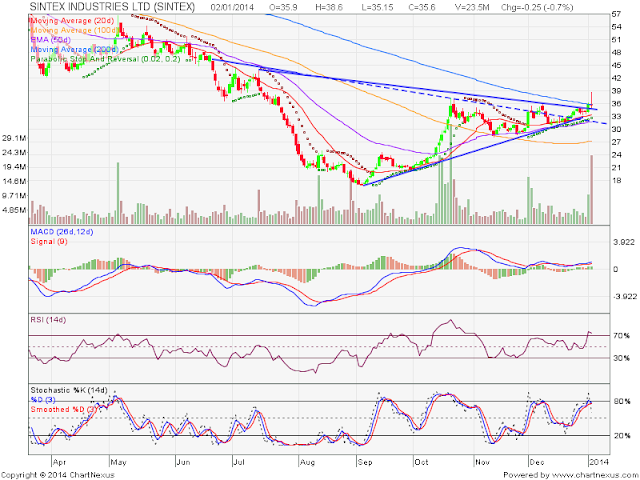Click the 14.8M volume axis label
640x480 pixels.
[14, 181]
